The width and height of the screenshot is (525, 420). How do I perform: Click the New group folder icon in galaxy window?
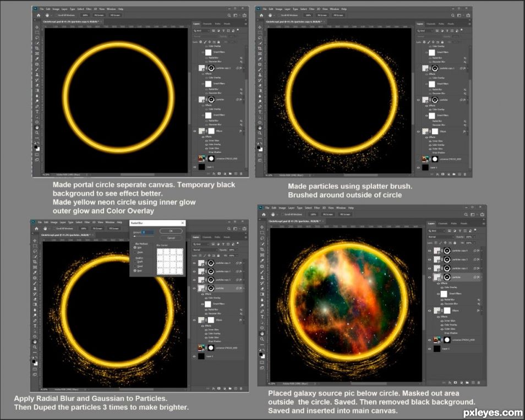click(467, 383)
